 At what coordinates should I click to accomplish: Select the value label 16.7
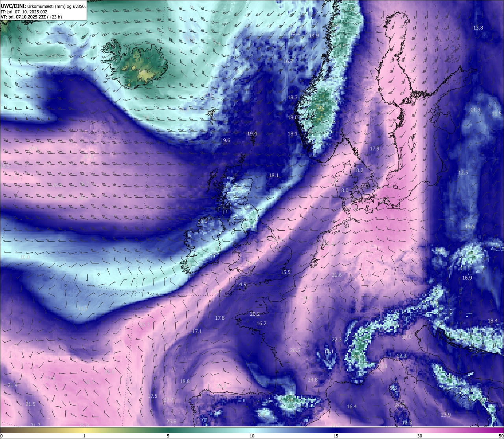tap(288, 61)
